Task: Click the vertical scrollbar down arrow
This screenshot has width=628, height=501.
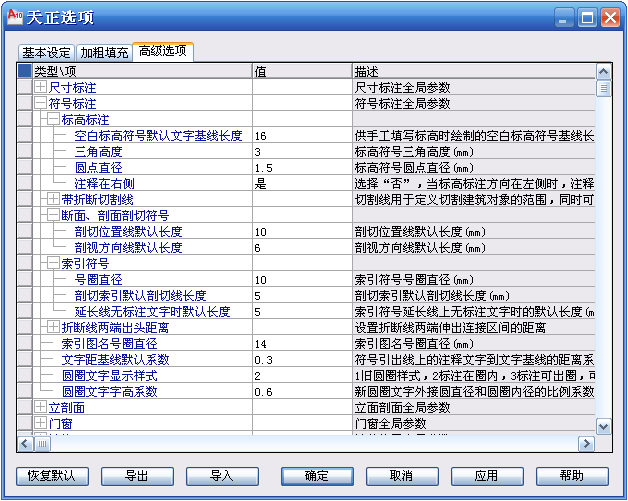Action: tap(603, 426)
